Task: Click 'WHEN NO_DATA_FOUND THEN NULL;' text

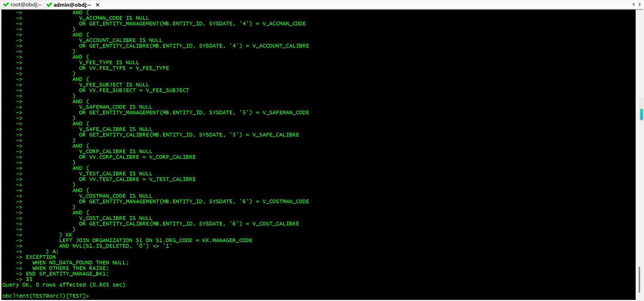Action: [x=81, y=263]
